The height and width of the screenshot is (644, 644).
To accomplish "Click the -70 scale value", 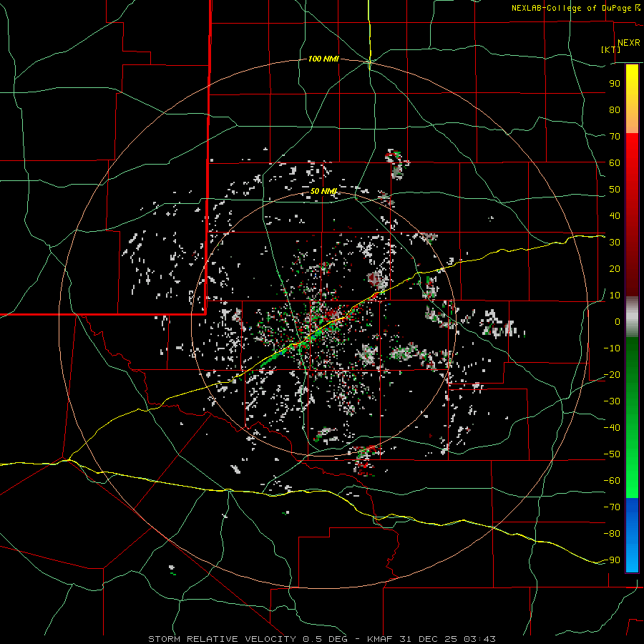I will tap(612, 507).
